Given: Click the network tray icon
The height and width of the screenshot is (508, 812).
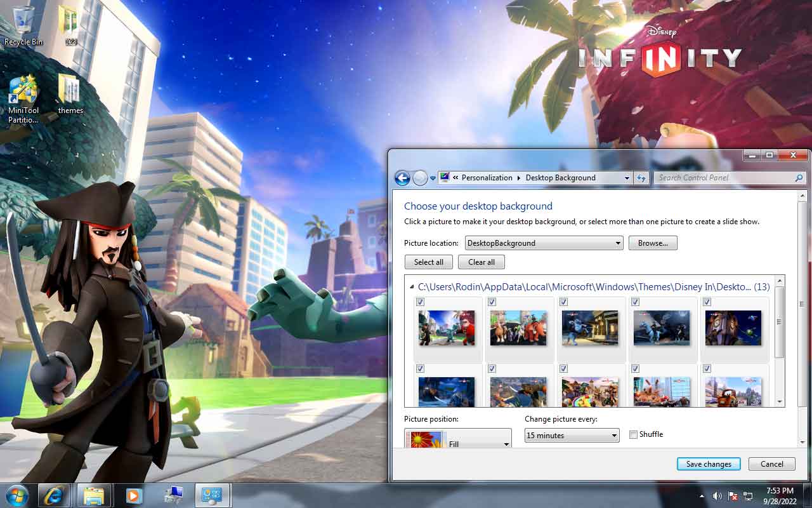Looking at the screenshot, I should [748, 496].
